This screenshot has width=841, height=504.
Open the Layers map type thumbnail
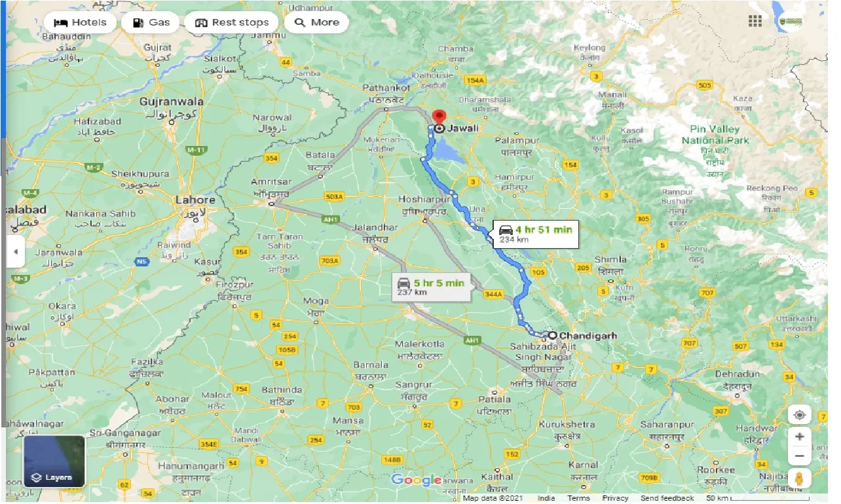coord(54,461)
